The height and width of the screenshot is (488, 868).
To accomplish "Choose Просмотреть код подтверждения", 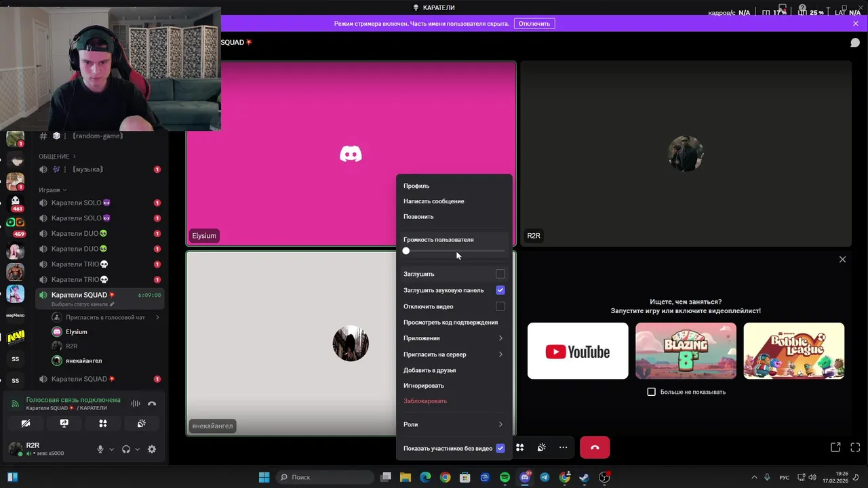I will 454,323.
